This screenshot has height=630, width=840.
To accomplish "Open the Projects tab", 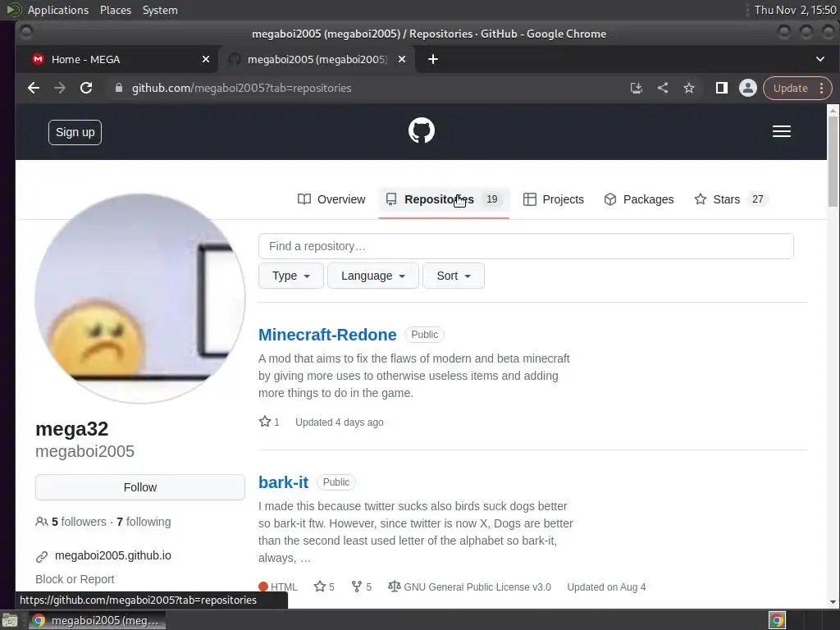I will pyautogui.click(x=554, y=199).
